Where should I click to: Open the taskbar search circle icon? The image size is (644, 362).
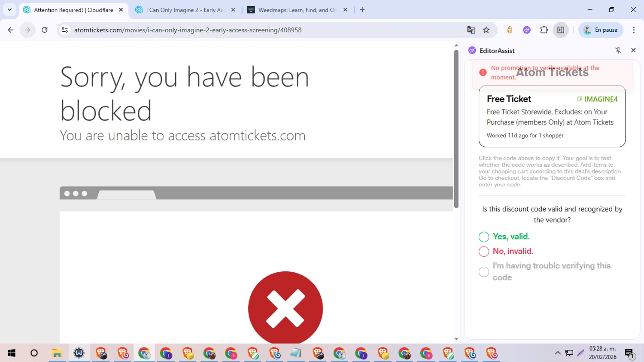34,353
